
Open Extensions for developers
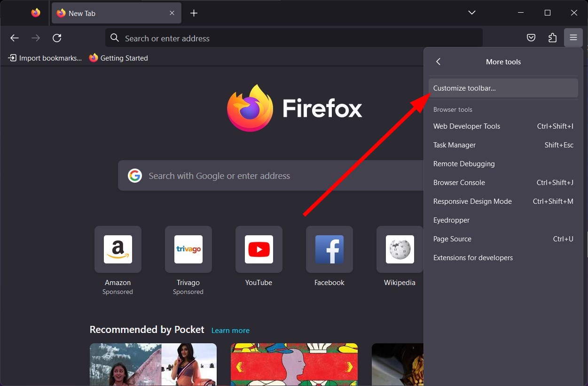tap(503, 258)
